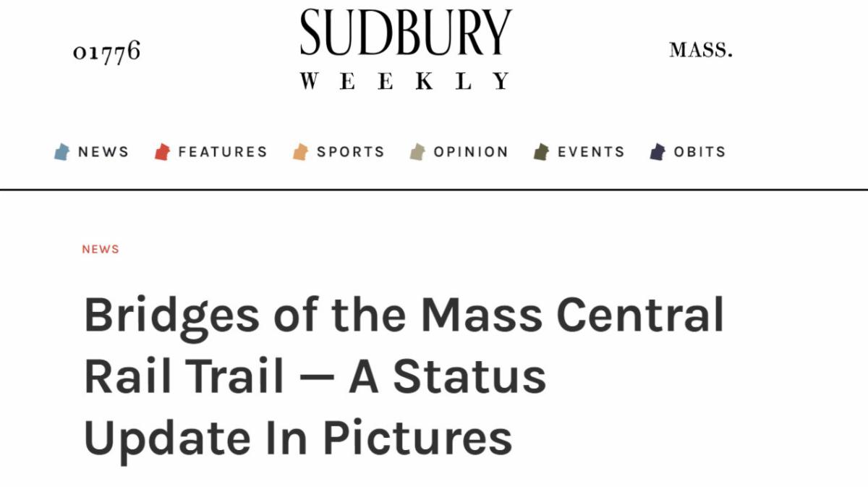Click the headline line 'Update In Pictures'
The height and width of the screenshot is (487, 868).
coord(298,437)
